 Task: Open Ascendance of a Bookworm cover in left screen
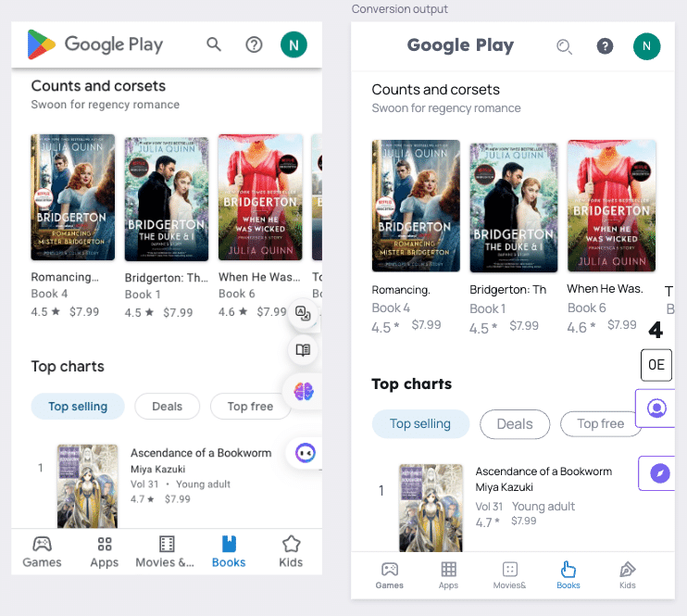click(x=88, y=485)
